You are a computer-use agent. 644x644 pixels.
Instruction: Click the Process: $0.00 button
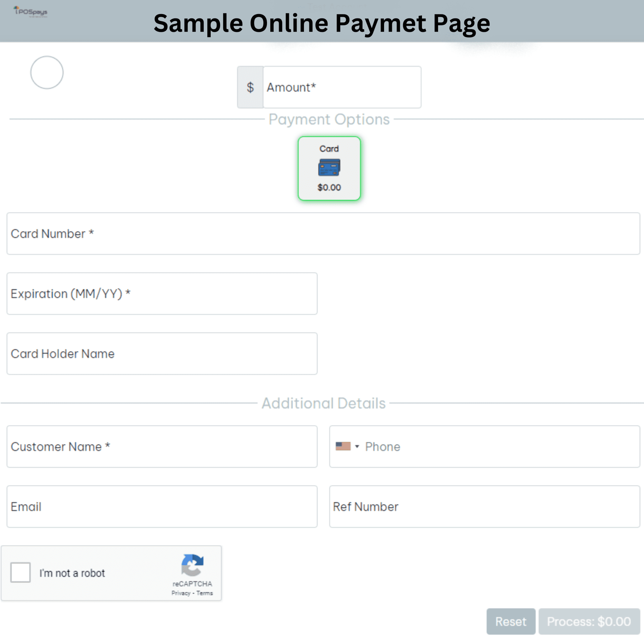click(x=589, y=622)
